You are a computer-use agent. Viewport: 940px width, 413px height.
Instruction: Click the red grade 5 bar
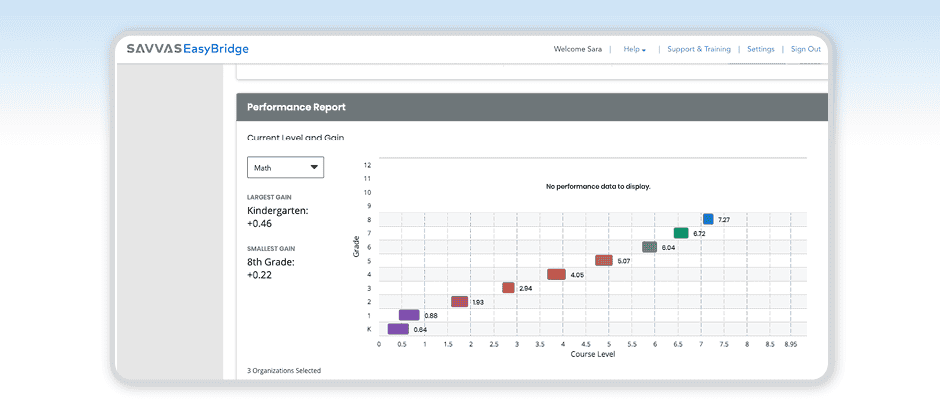(603, 260)
